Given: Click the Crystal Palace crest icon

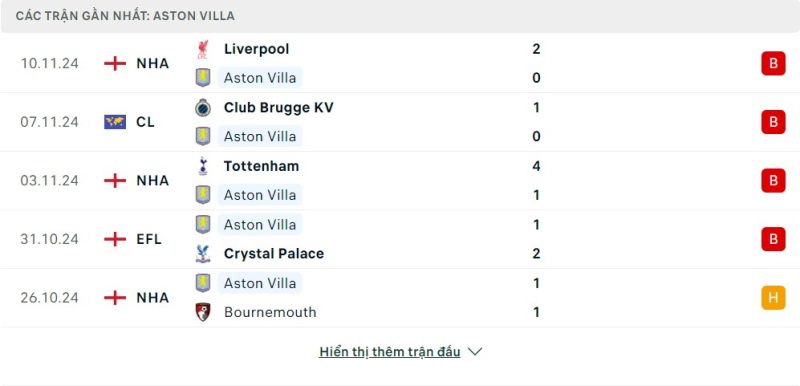Looking at the screenshot, I should tap(203, 253).
